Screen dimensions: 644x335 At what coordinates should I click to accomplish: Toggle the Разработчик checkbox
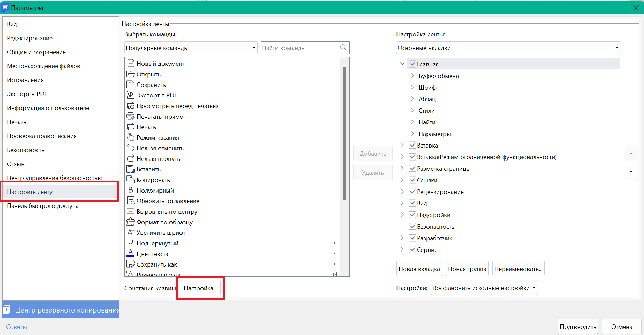point(413,238)
